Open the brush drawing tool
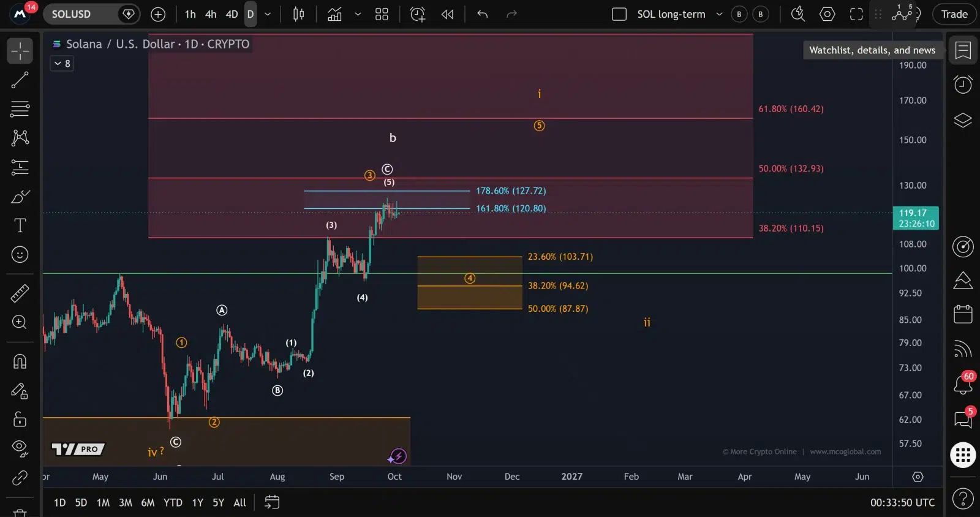 (x=20, y=197)
